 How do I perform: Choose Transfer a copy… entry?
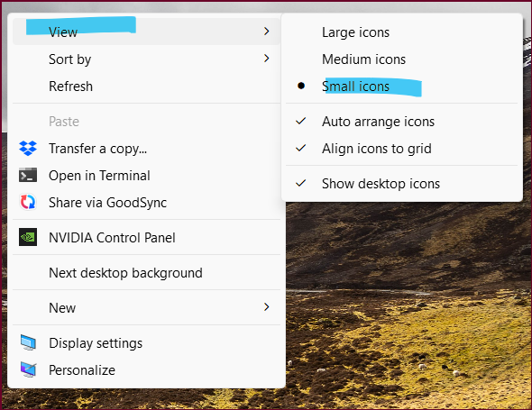coord(146,148)
